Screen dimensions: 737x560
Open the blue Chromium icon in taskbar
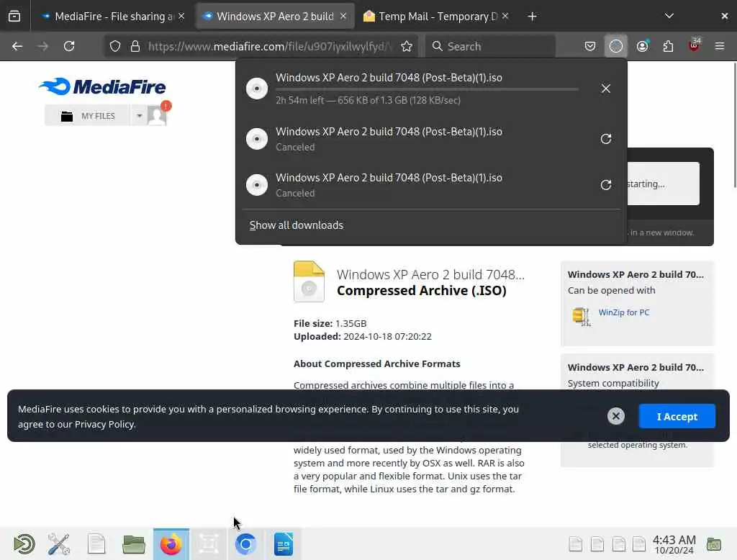point(245,544)
